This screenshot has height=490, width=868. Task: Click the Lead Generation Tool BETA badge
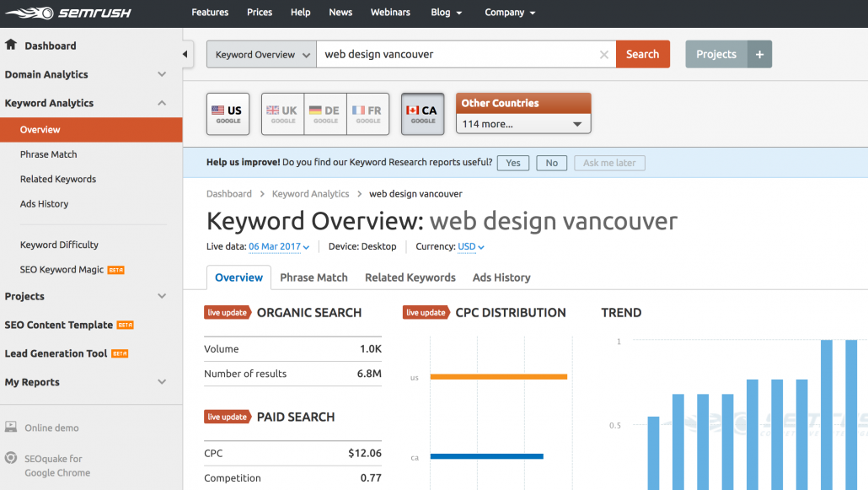(x=120, y=353)
